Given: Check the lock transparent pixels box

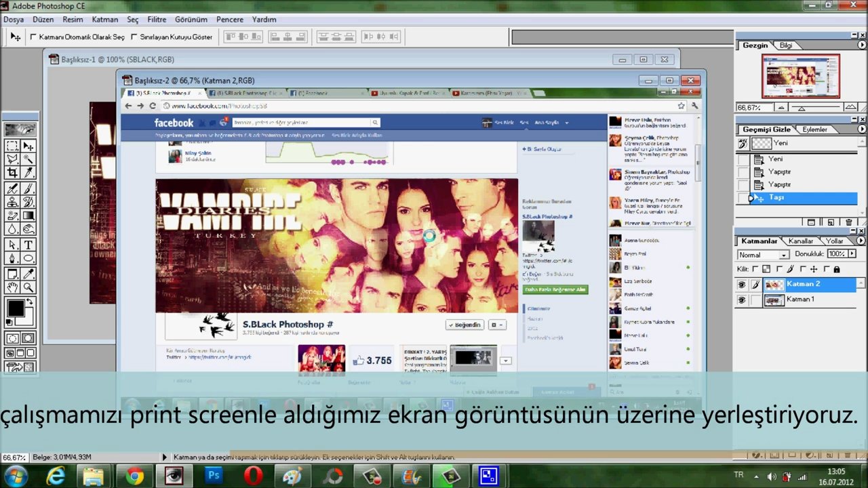Looking at the screenshot, I should coord(755,269).
